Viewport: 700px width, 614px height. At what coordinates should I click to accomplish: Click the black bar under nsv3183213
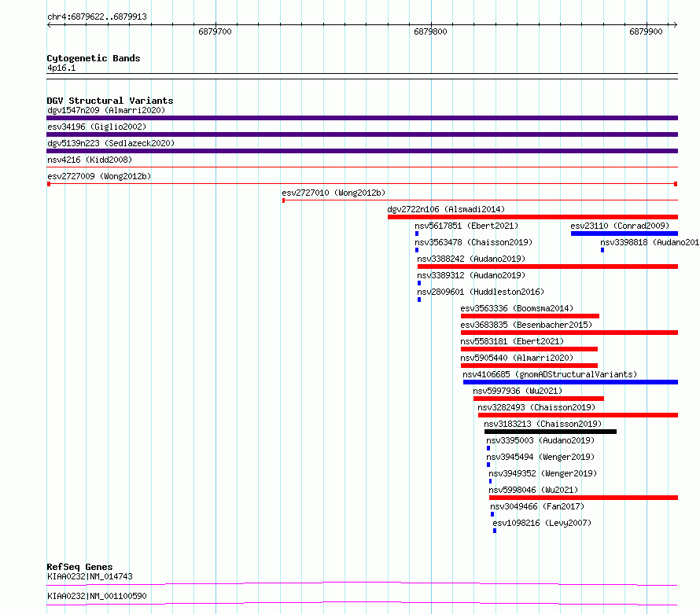(x=551, y=432)
